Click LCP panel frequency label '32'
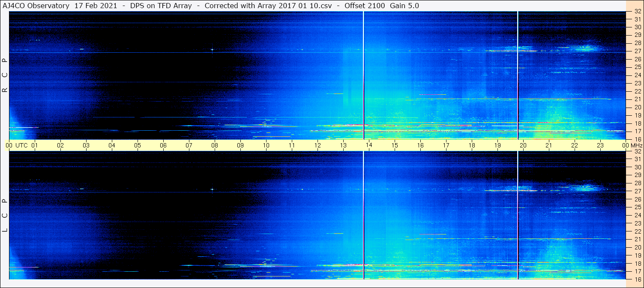Image resolution: width=644 pixels, height=288 pixels. [638, 151]
